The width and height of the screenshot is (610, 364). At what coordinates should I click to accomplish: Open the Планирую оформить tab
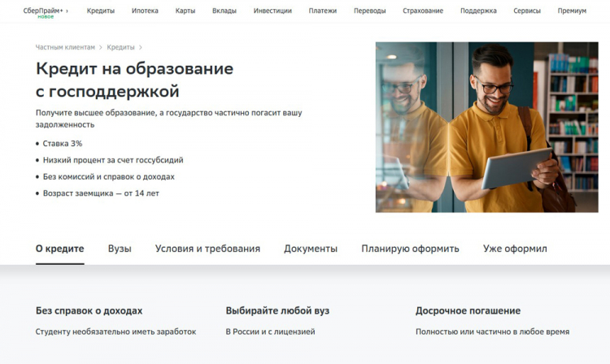pos(410,249)
